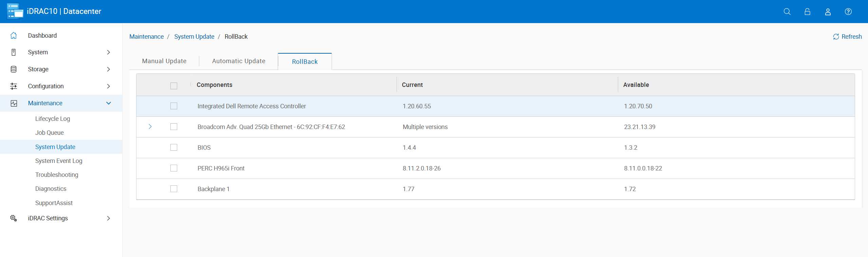Open the help question mark icon
This screenshot has width=868, height=257.
click(848, 12)
